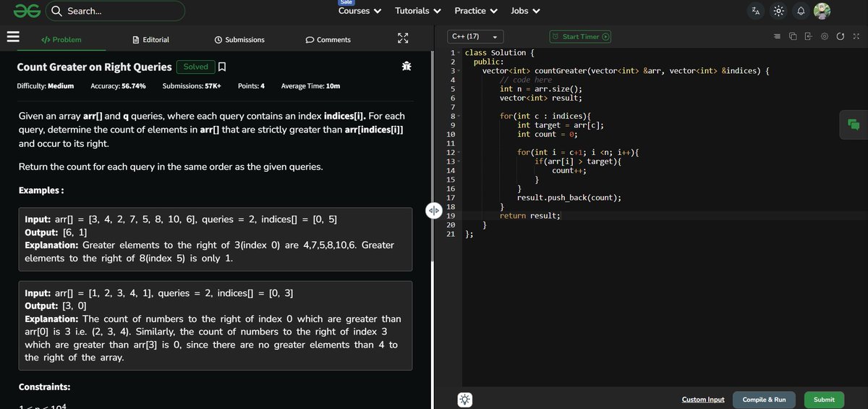Click 'Points: 4' text
Image resolution: width=868 pixels, height=409 pixels.
coord(251,86)
